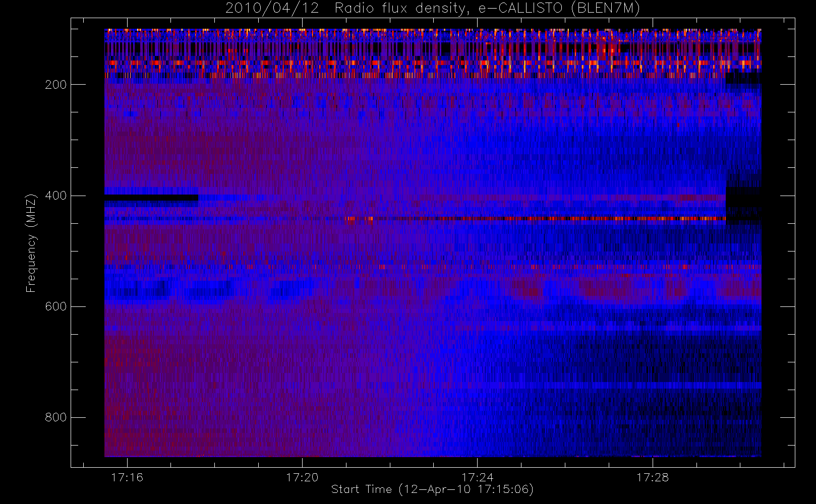Click the 'Frequency (MHZ)' y-axis label
This screenshot has width=816, height=504.
31,243
